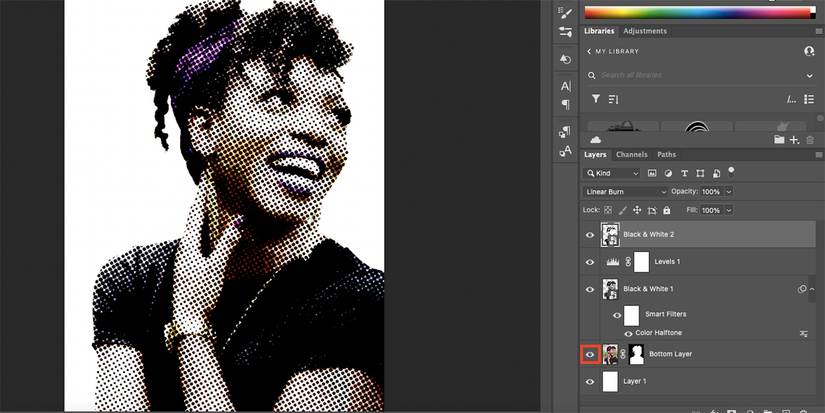The width and height of the screenshot is (825, 413).
Task: Select the Layer 1 thumbnail
Action: [610, 382]
